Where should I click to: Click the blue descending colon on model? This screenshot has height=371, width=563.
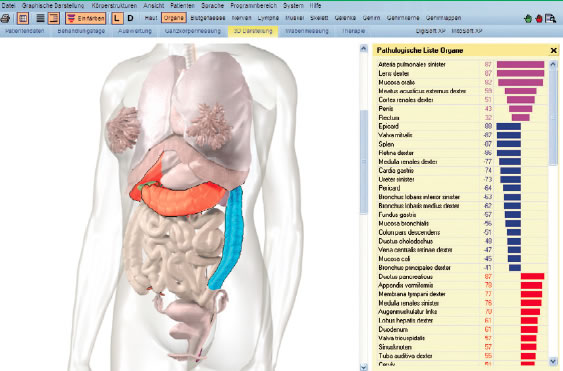231,237
